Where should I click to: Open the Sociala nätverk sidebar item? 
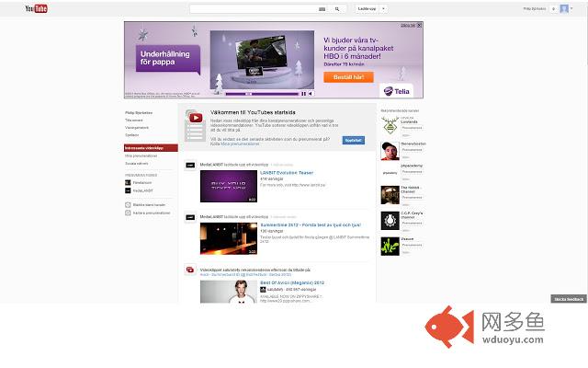pyautogui.click(x=137, y=164)
